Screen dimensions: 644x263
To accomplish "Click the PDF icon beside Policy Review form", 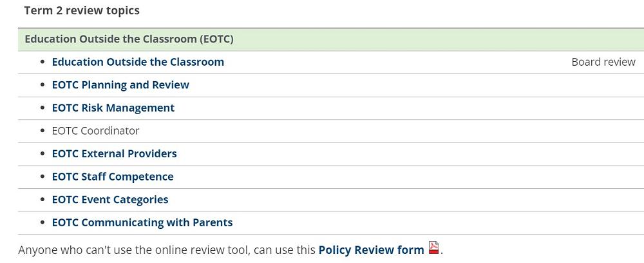I will (434, 248).
